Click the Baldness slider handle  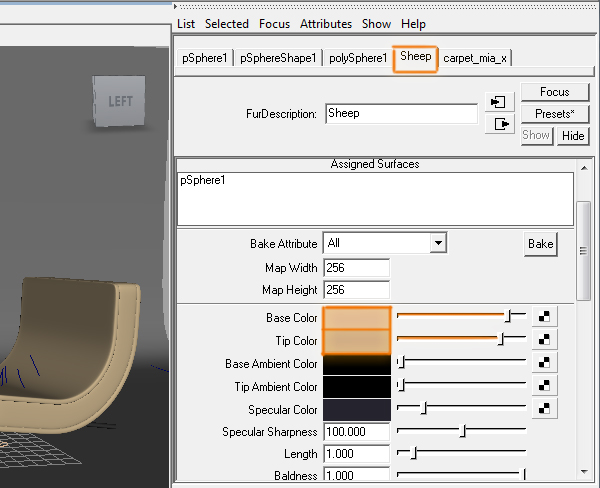[524, 475]
